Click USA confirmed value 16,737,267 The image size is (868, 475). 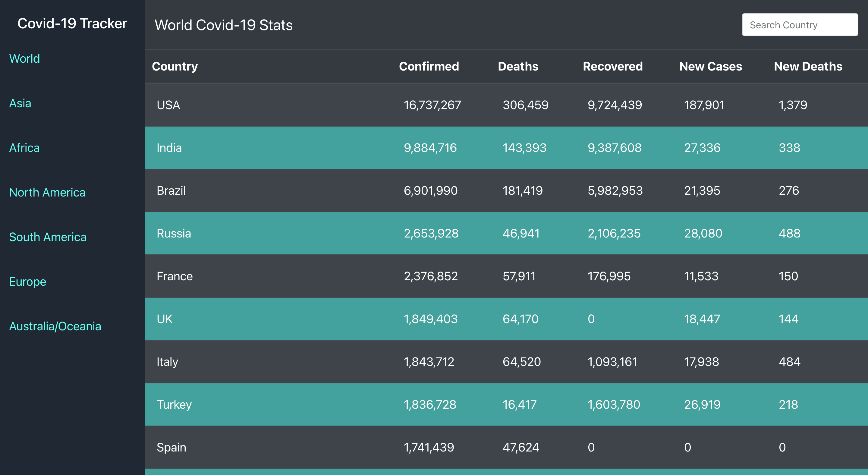(x=432, y=105)
